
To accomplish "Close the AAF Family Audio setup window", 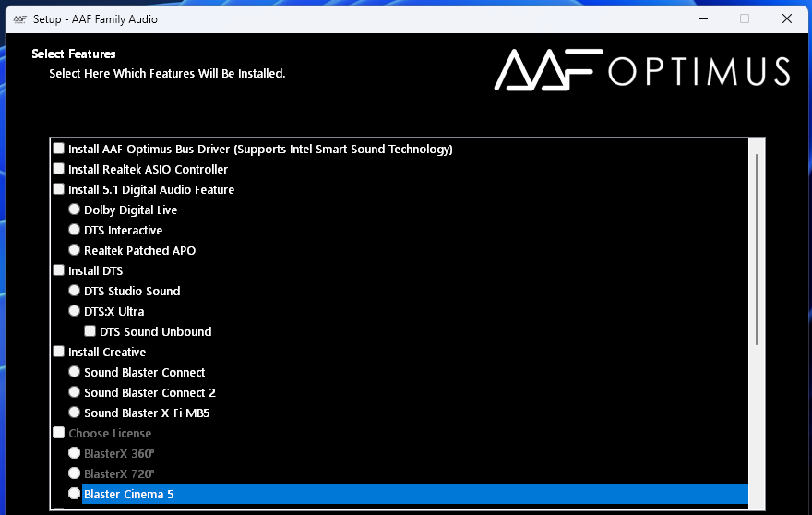I will (786, 18).
